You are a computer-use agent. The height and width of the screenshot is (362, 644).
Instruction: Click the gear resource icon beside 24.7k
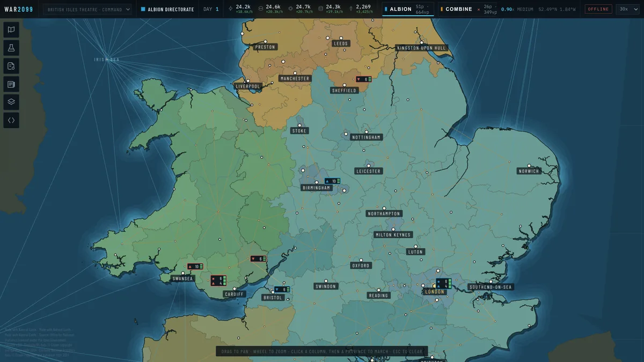[290, 9]
